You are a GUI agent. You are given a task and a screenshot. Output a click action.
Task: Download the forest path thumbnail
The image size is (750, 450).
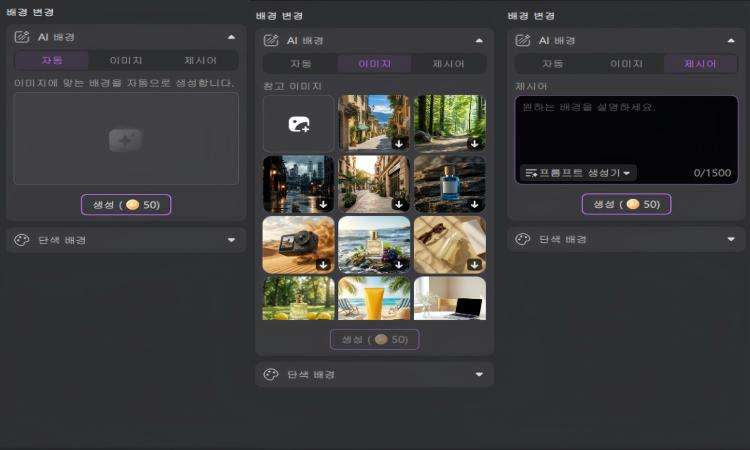click(474, 143)
